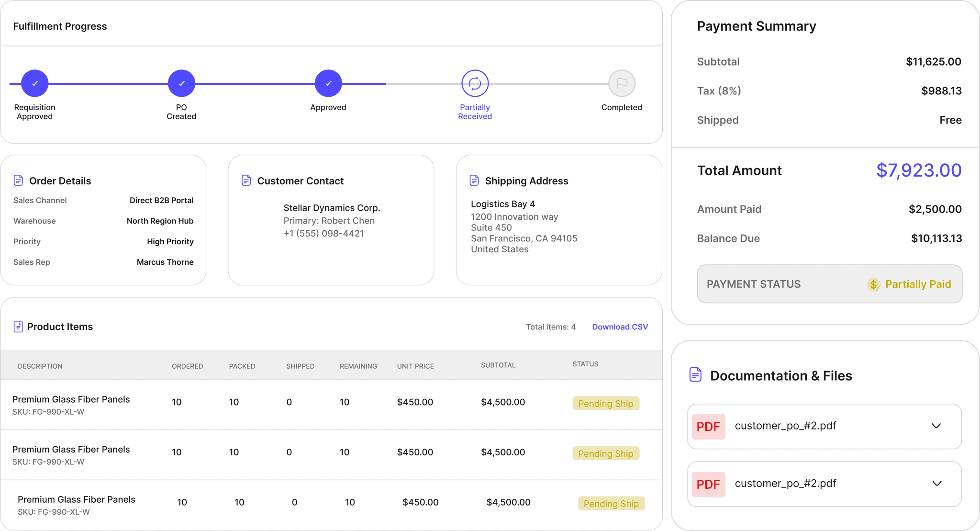Click the Subtotal $11,625.00 value

tap(933, 62)
